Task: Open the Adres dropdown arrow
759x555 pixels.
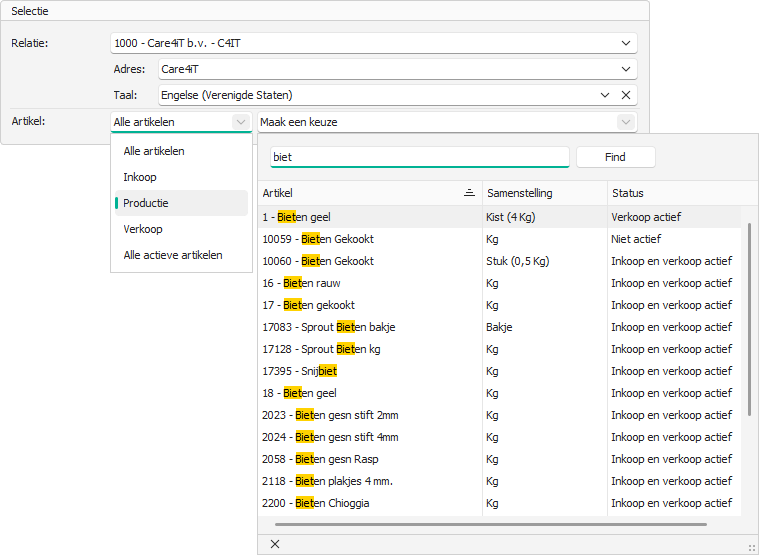Action: [626, 69]
